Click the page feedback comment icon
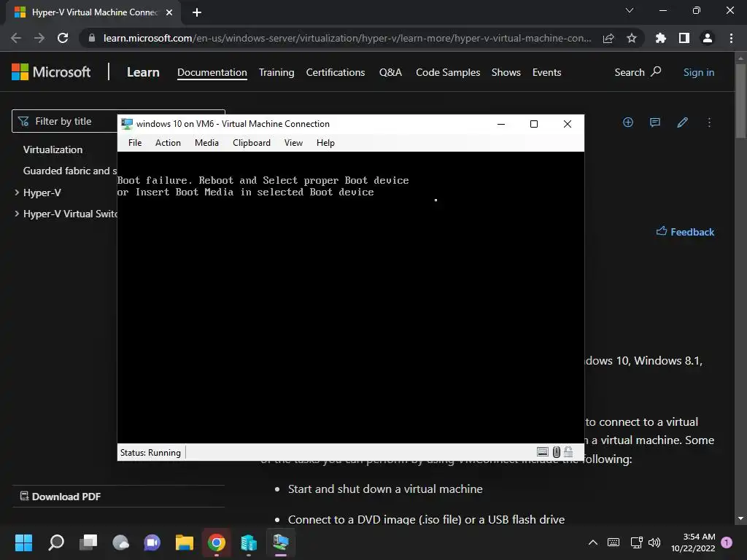The image size is (747, 560). 655,122
